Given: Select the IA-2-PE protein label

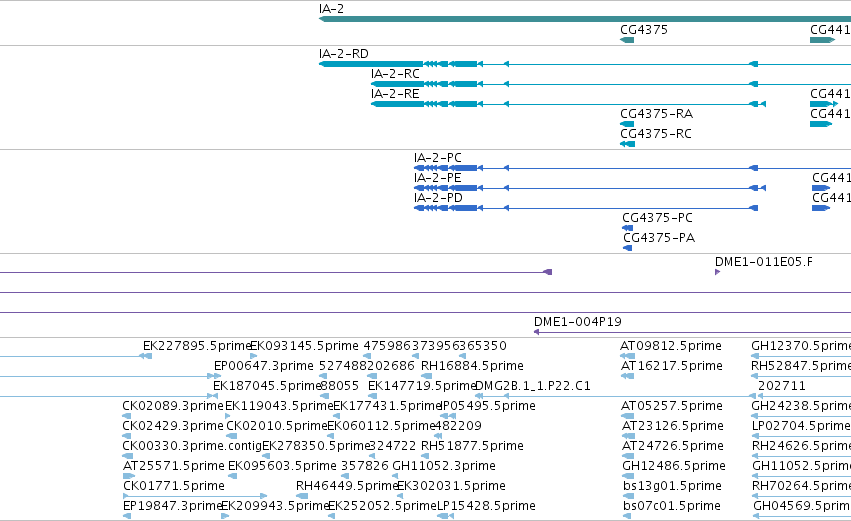Looking at the screenshot, I should 437,178.
